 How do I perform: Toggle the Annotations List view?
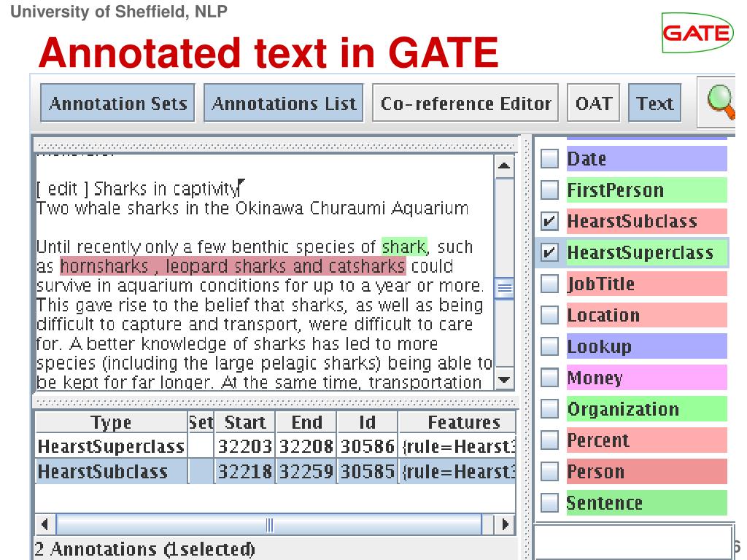tap(284, 103)
